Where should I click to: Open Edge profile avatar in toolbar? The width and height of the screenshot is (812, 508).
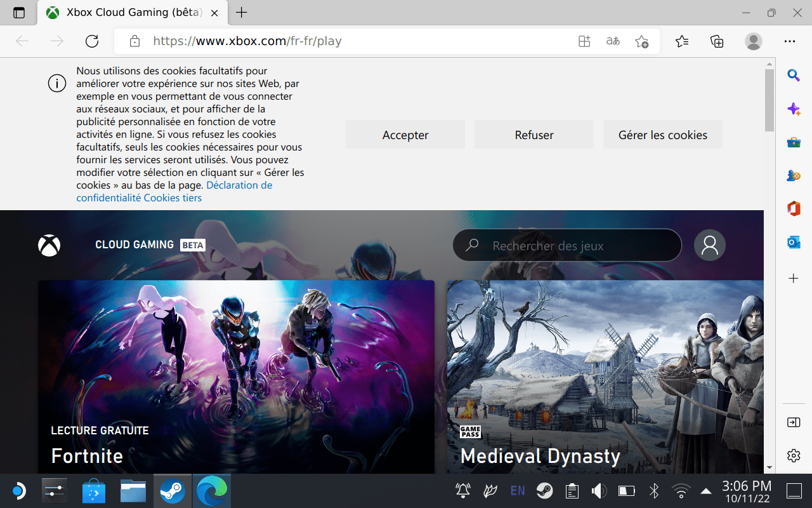coord(753,41)
